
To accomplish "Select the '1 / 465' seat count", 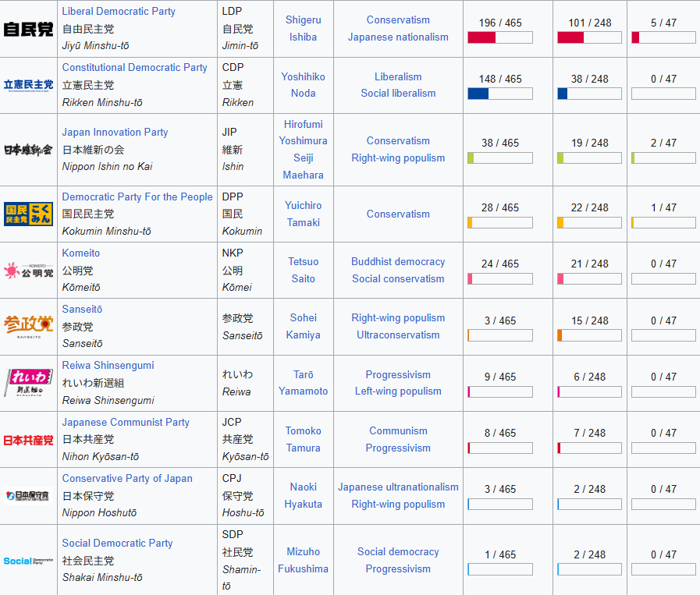I will (x=500, y=554).
